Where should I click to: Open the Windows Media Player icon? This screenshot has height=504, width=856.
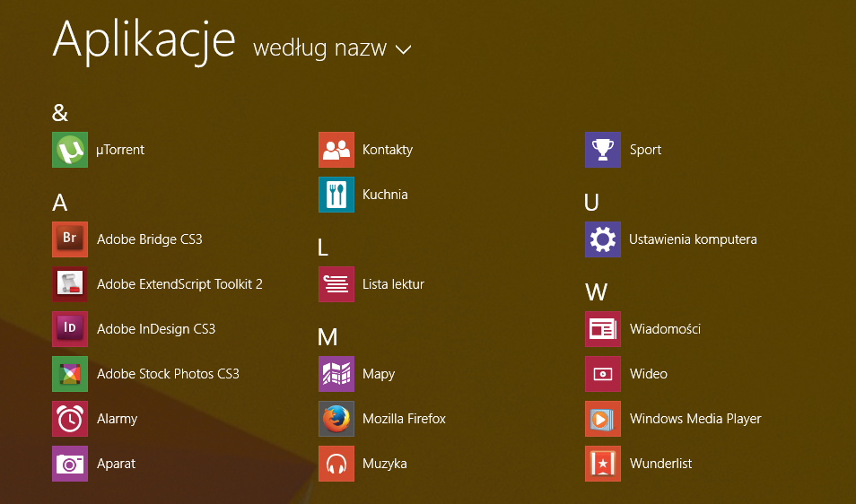pos(602,419)
